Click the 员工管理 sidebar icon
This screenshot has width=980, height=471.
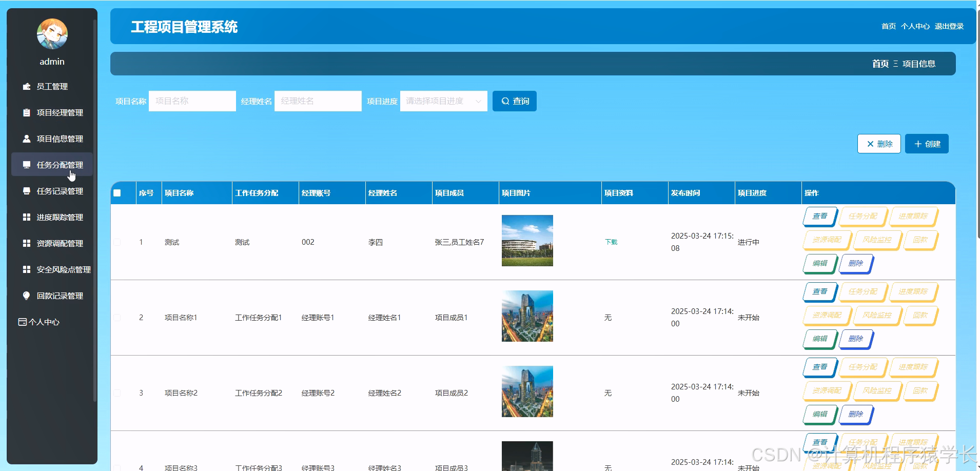coord(27,86)
